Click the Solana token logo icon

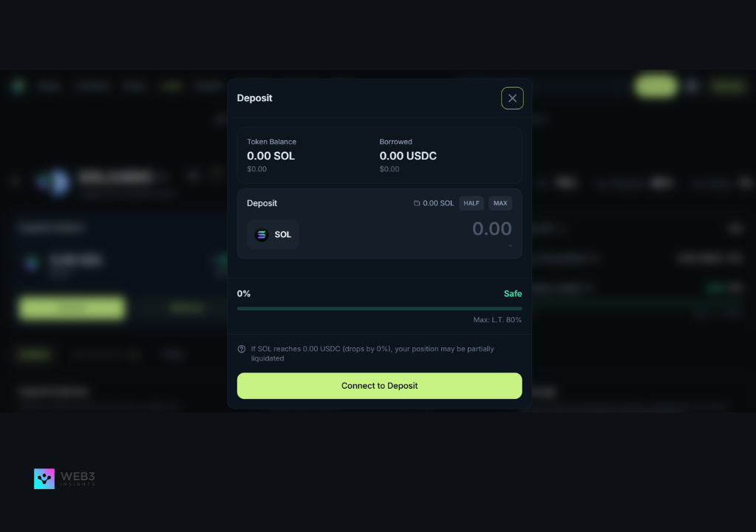[262, 235]
